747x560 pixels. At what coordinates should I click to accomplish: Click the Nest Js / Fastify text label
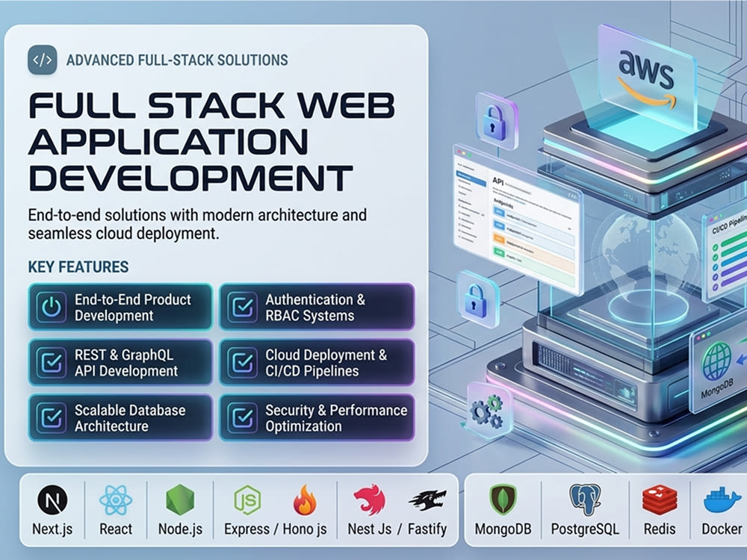(397, 529)
